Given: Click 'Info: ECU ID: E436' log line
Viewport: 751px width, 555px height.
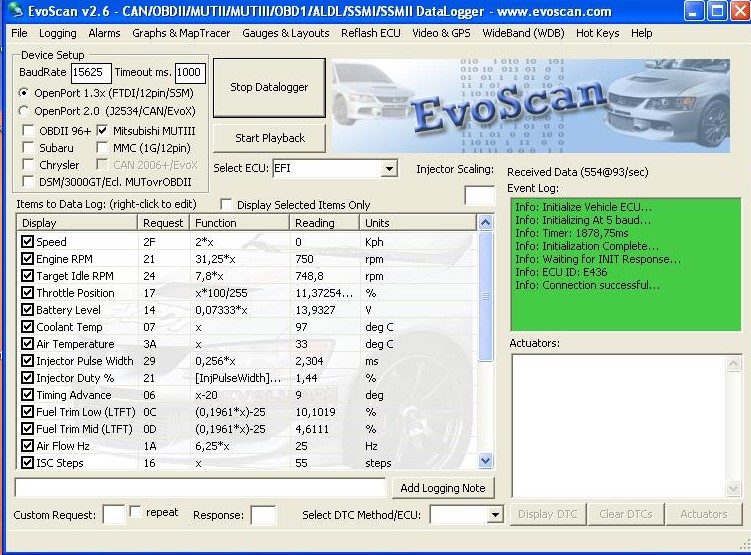Looking at the screenshot, I should (x=561, y=272).
